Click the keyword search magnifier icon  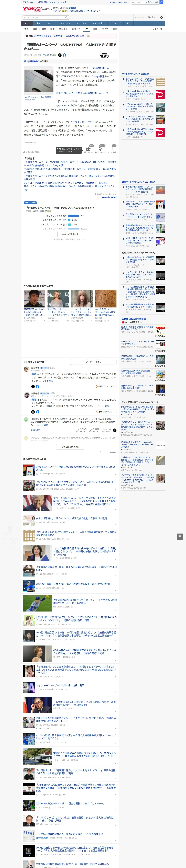[66, 18]
